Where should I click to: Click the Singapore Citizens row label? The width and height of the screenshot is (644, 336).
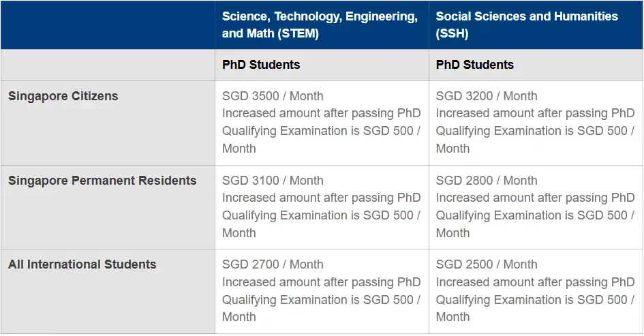(63, 95)
